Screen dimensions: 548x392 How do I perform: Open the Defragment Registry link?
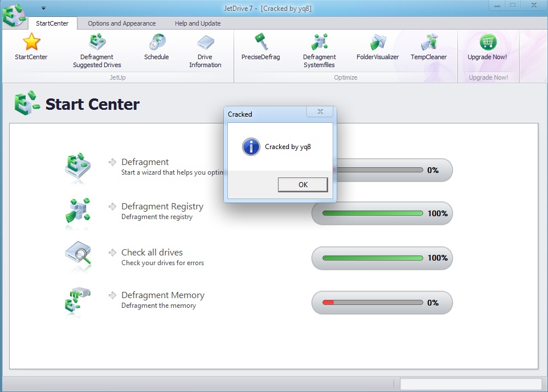pos(162,207)
